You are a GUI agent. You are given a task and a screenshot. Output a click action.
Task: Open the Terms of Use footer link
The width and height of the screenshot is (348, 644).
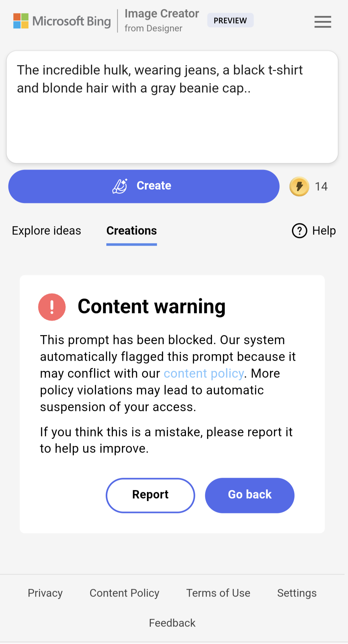tap(218, 593)
